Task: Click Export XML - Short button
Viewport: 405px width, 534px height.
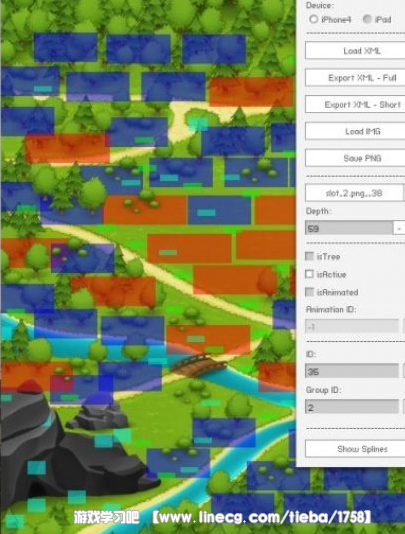Action: point(355,104)
